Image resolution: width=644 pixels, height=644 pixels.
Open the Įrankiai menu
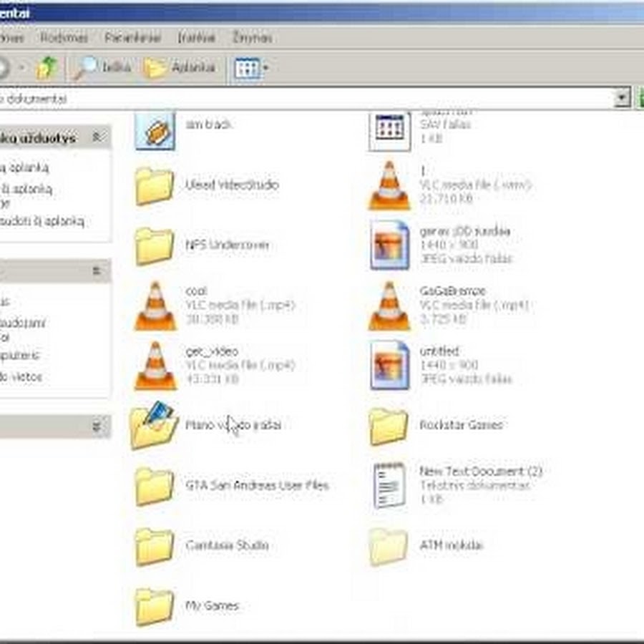pyautogui.click(x=196, y=37)
